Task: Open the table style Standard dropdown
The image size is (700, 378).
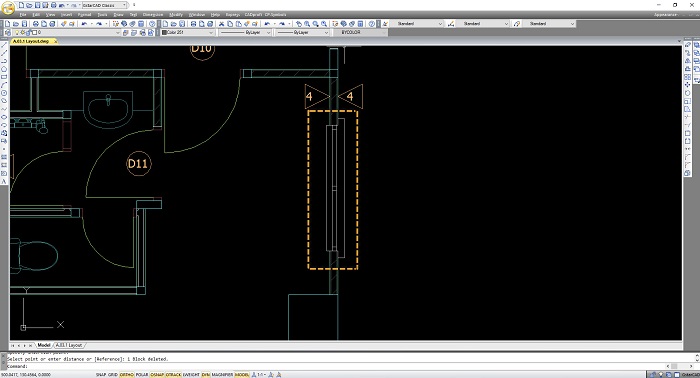Action: (x=572, y=24)
